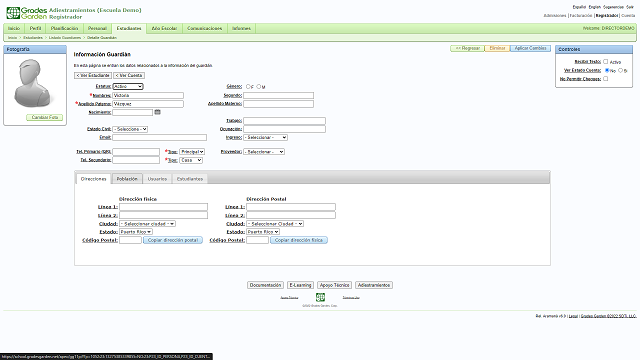
Task: Click the Aplicar Cambios button
Action: [x=530, y=48]
